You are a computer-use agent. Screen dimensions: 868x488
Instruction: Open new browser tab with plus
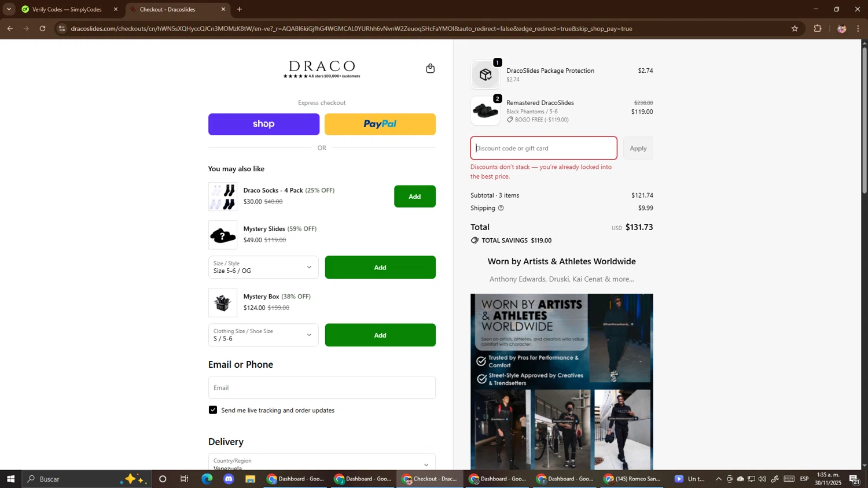240,9
